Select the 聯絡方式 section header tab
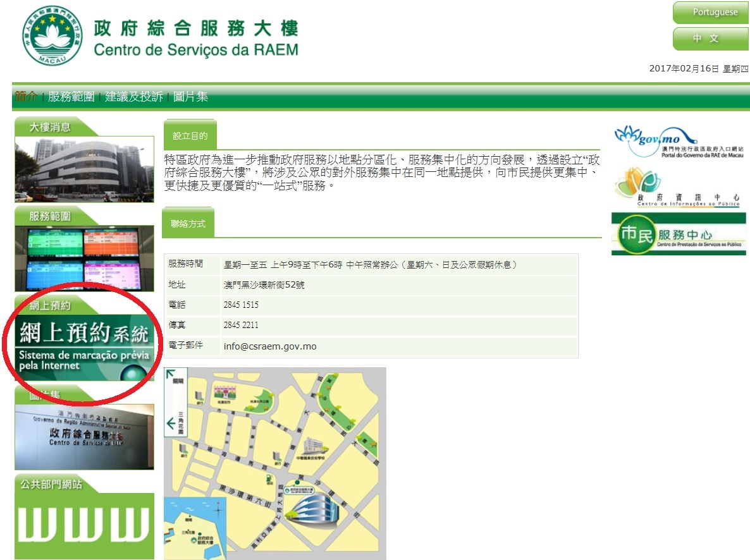The width and height of the screenshot is (750, 560). tap(188, 223)
